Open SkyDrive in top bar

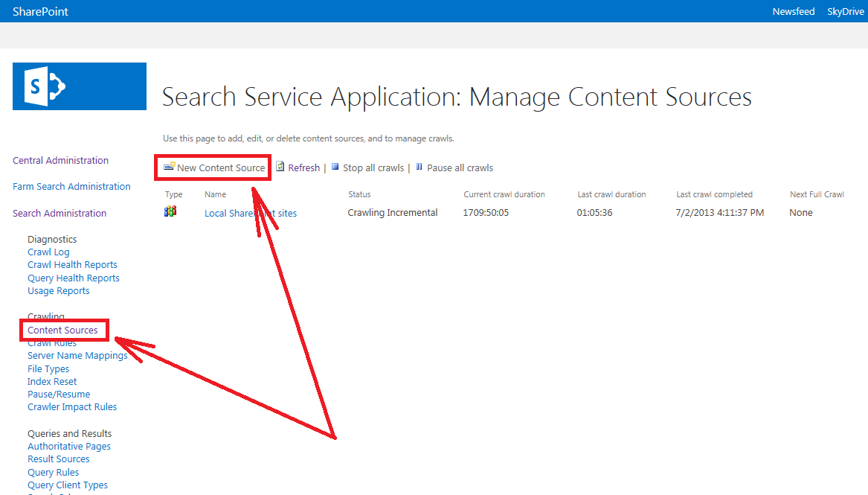[845, 12]
